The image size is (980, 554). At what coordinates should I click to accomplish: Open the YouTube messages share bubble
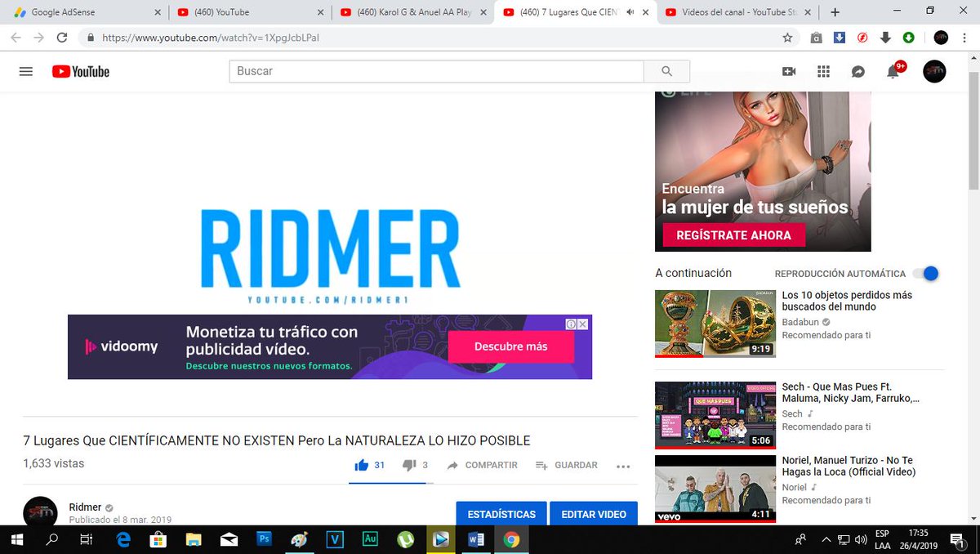[x=858, y=72]
